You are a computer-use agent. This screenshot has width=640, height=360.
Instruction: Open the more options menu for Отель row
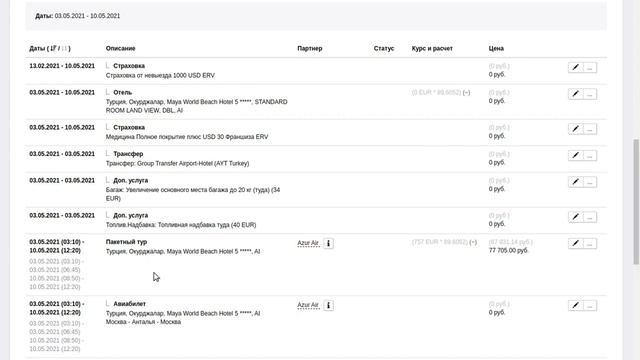point(590,94)
